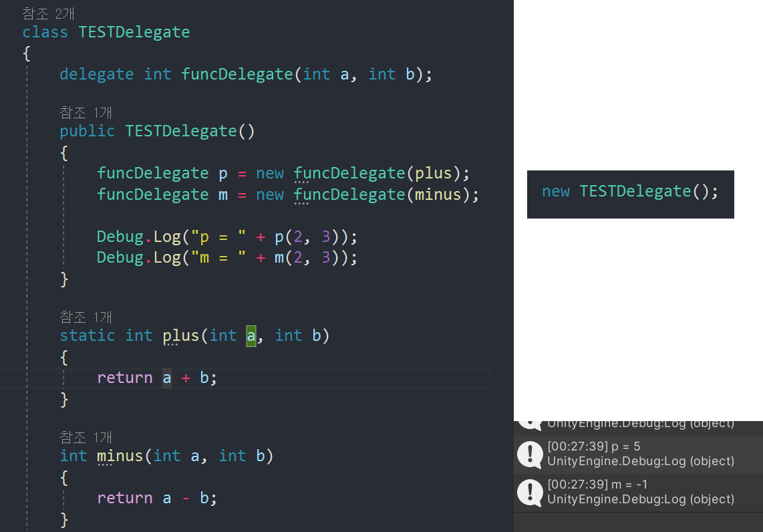763x532 pixels.
Task: Open '참조 1개' lens above minus method
Action: coord(86,438)
